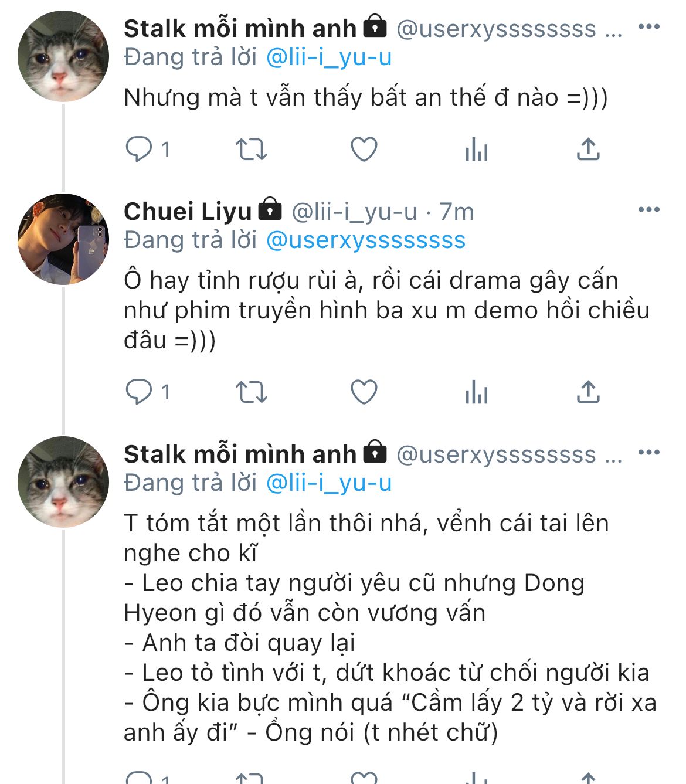686x784 pixels.
Task: Like Chuei Liyu's tweet about drama
Action: click(364, 392)
